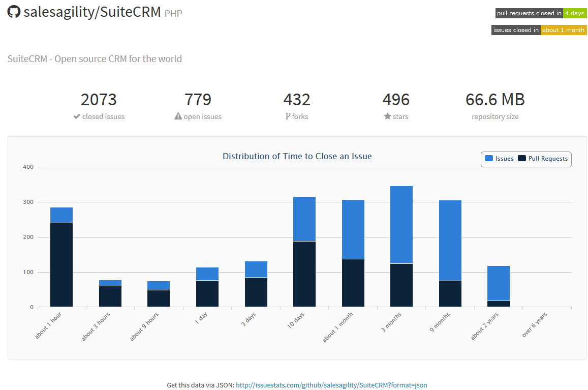
Task: Click the Pull Requests segment of the 3 months bar
Action: coord(401,285)
